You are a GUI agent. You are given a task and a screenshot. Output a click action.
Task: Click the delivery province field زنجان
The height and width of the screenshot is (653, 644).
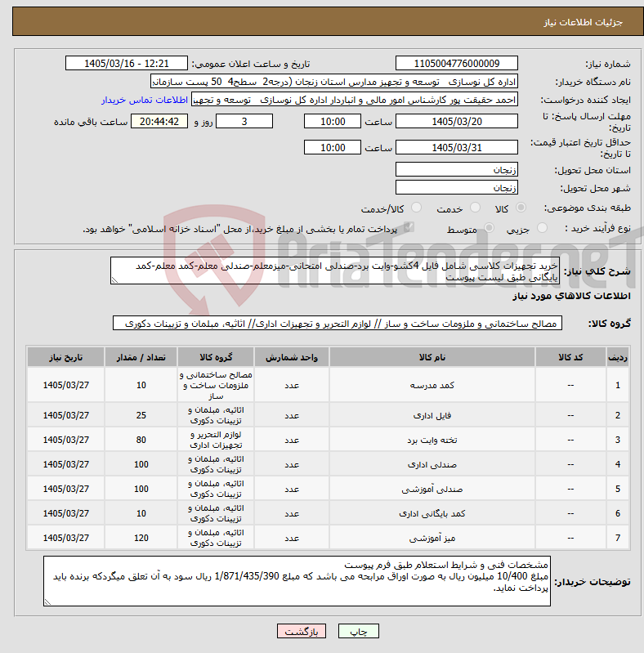click(457, 170)
